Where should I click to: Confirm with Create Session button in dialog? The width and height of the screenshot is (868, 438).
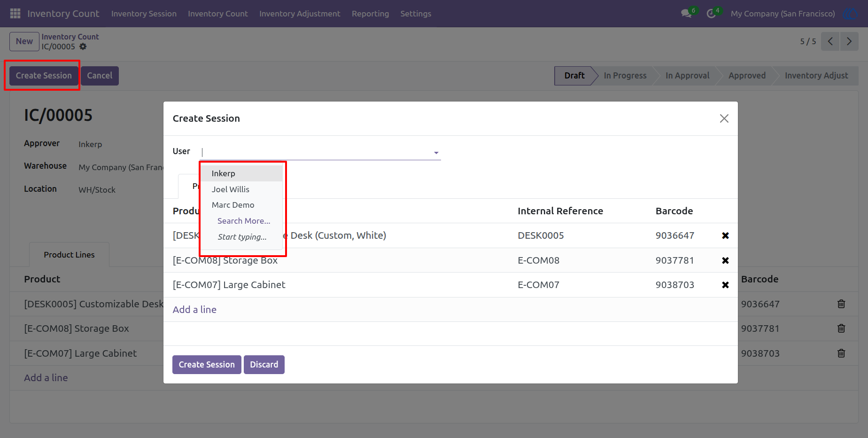[207, 365]
